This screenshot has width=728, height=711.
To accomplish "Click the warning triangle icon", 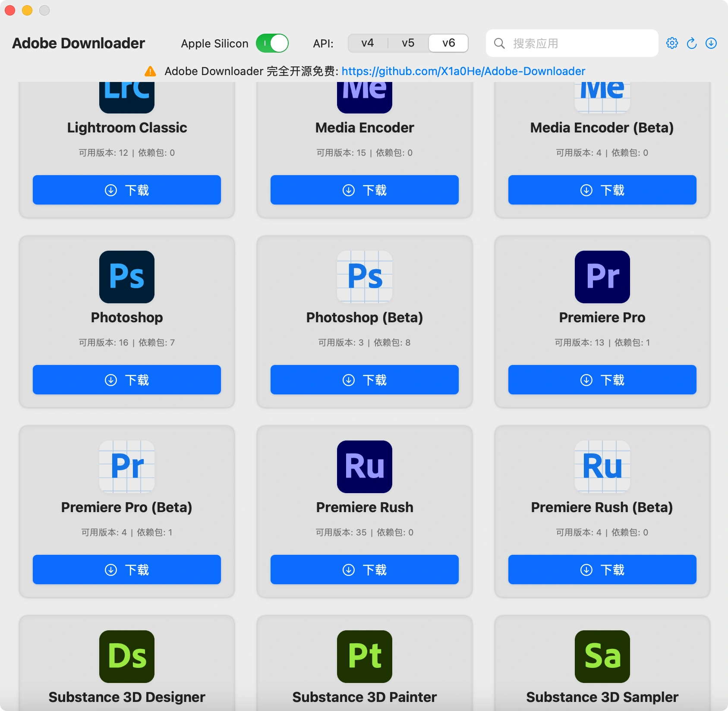I will click(x=150, y=71).
